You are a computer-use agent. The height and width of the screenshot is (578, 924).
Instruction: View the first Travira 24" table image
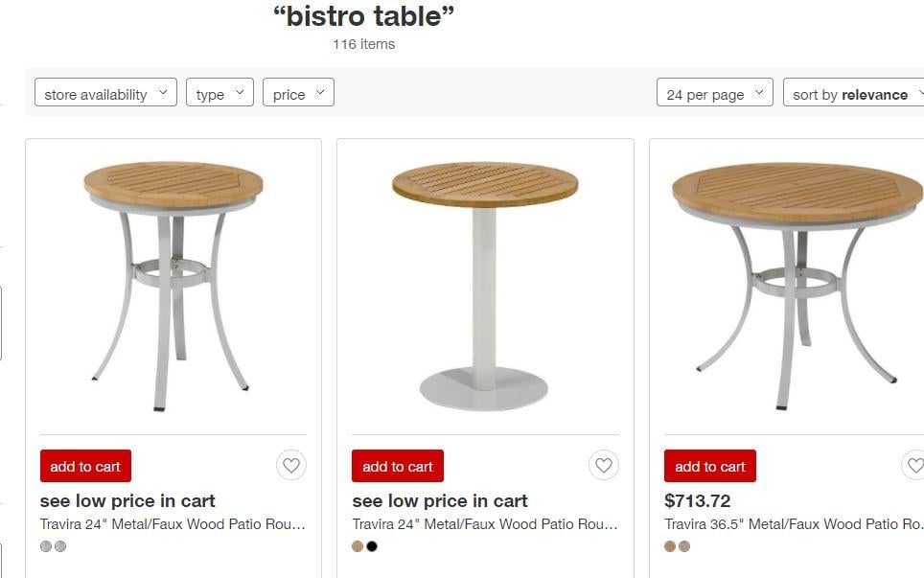click(173, 286)
